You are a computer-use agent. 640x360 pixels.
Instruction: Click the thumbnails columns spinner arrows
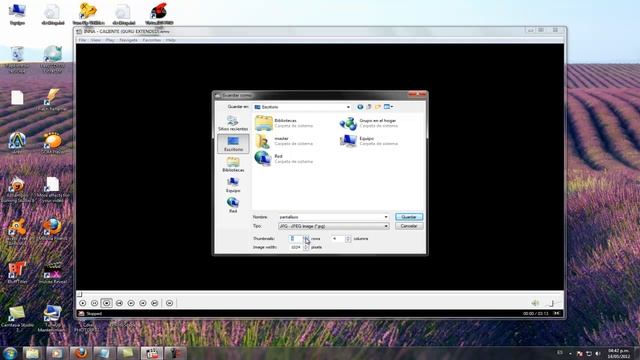pyautogui.click(x=348, y=239)
